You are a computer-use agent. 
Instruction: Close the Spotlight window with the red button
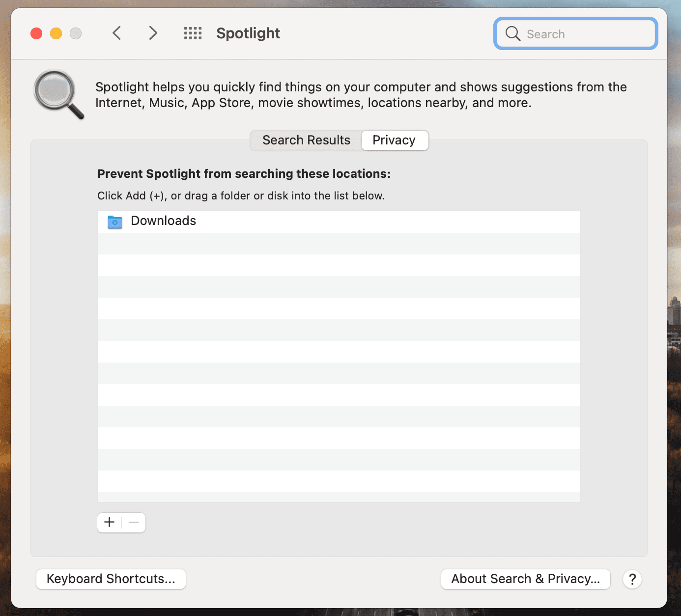36,33
